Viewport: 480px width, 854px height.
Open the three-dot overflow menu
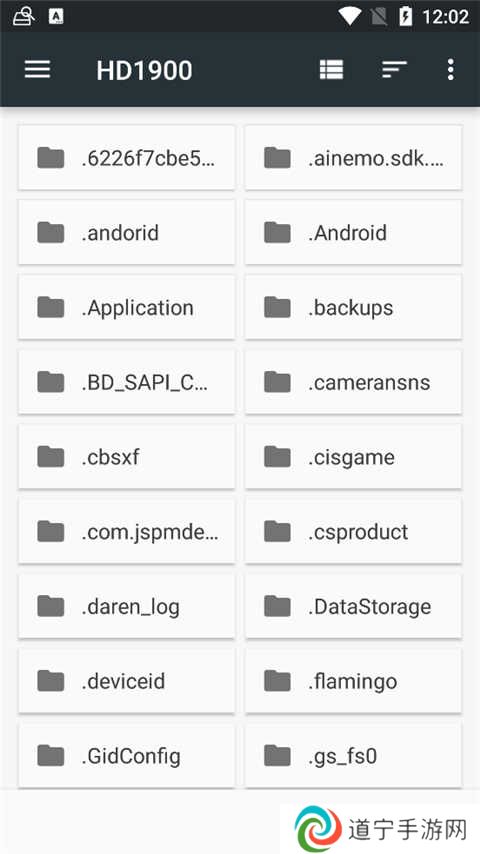[451, 69]
